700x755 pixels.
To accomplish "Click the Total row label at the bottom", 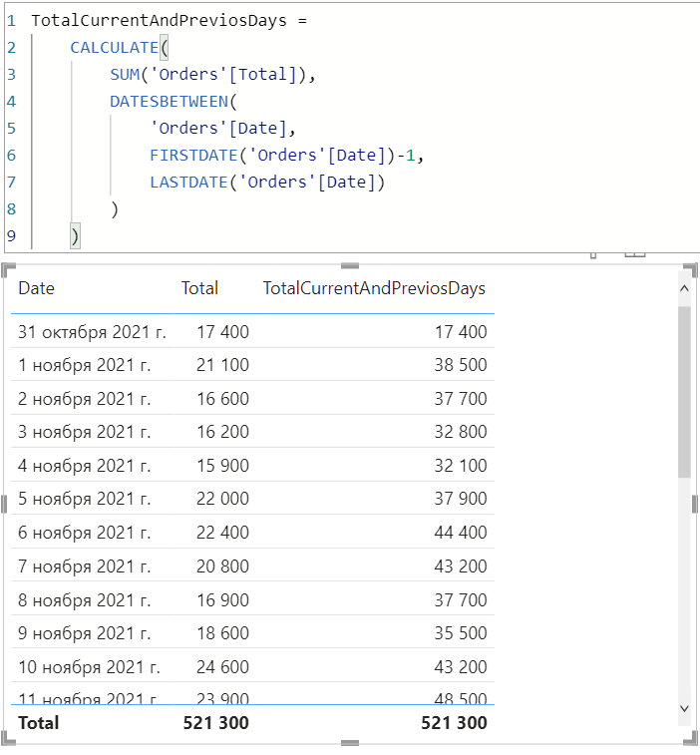I will [x=39, y=723].
